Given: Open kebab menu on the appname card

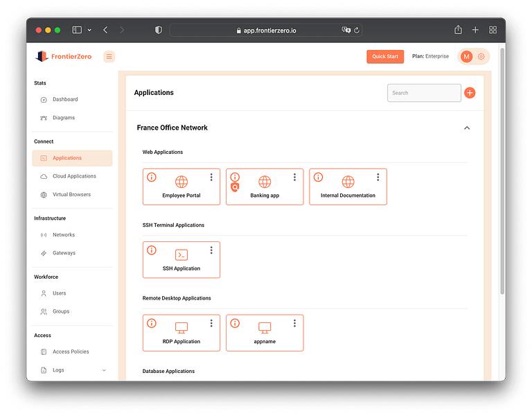Looking at the screenshot, I should pos(294,323).
